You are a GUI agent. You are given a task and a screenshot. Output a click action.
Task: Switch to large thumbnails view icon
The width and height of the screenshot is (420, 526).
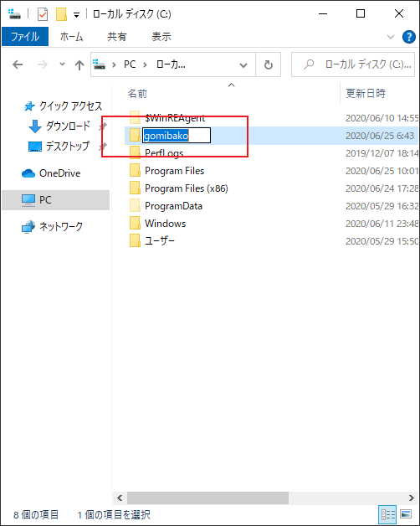pos(406,514)
